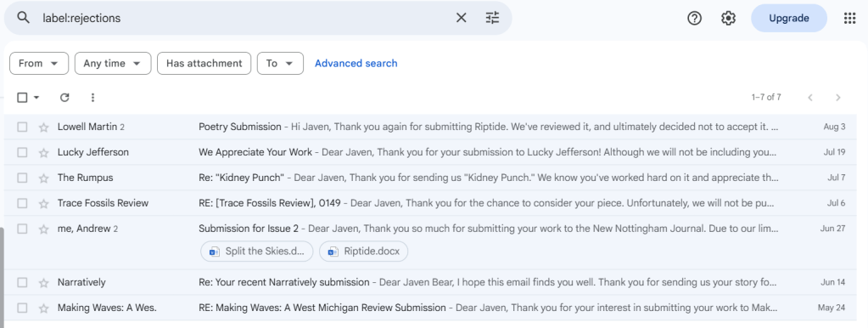Expand the From filter dropdown

tap(39, 63)
